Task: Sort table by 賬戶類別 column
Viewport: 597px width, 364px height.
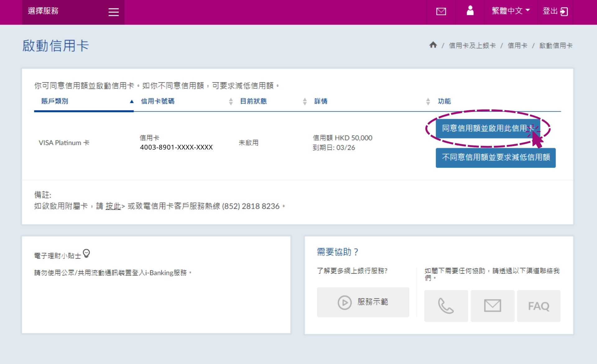Action: [x=84, y=101]
